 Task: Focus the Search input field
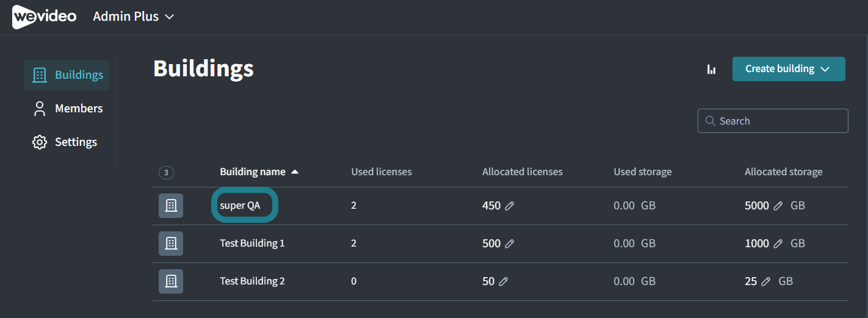773,121
